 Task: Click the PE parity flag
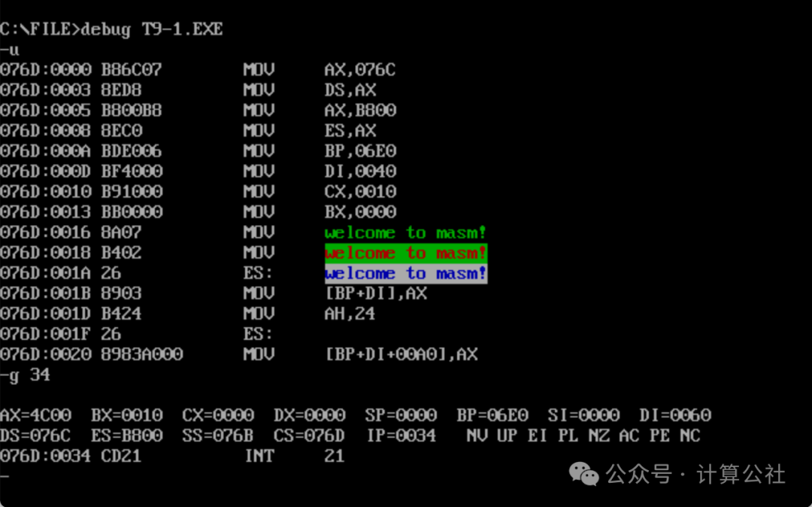point(659,436)
